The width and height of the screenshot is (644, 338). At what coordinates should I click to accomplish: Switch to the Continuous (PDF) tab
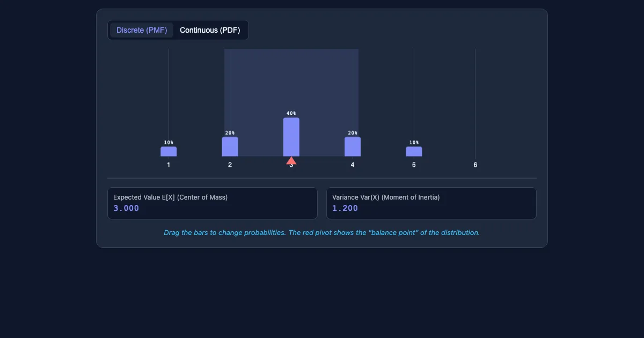[210, 30]
